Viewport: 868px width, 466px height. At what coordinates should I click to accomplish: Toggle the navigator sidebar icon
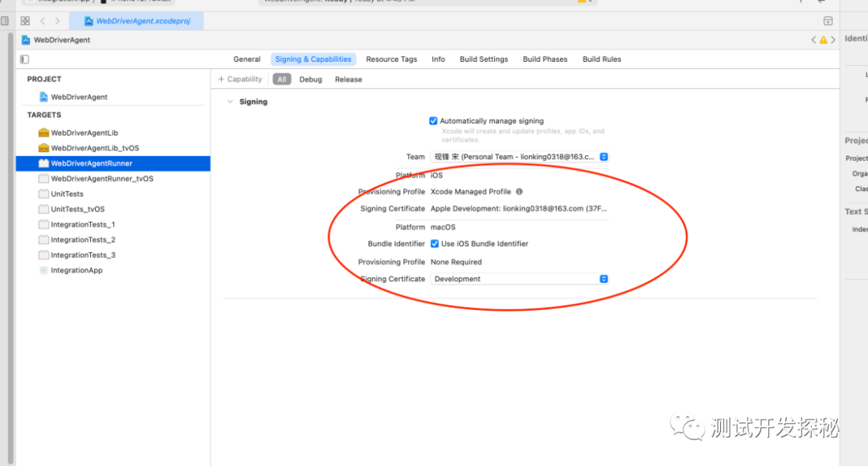point(5,21)
